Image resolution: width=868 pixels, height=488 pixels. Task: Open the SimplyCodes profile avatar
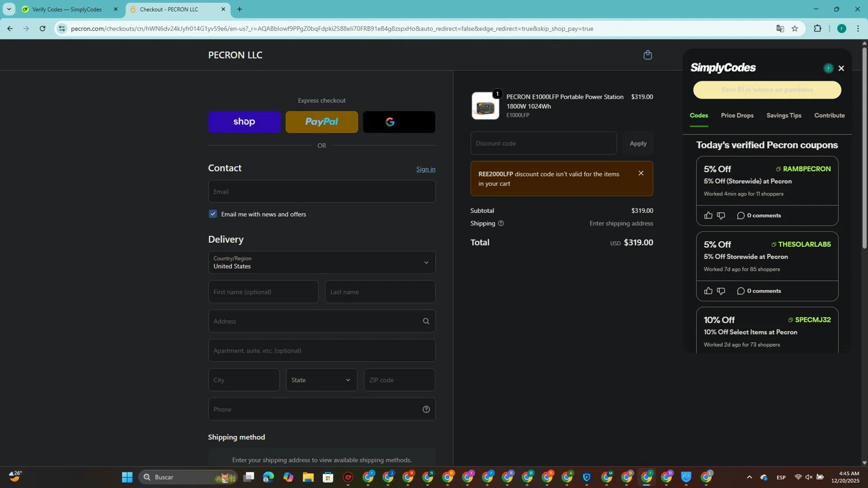[x=828, y=68]
